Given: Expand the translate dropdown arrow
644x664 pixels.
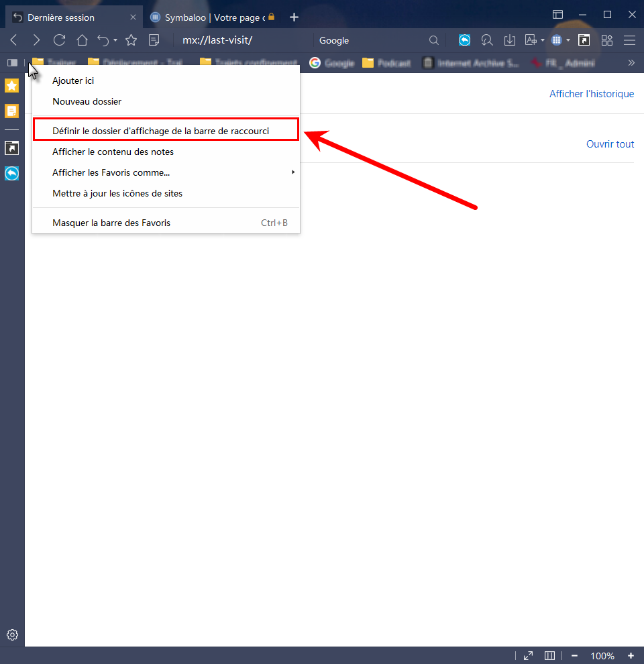Looking at the screenshot, I should [x=543, y=41].
